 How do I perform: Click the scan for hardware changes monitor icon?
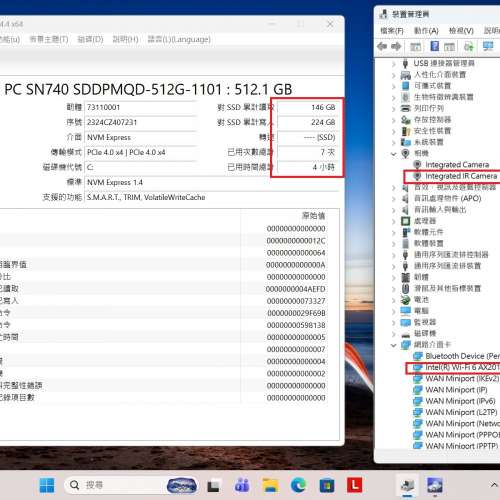(x=488, y=46)
